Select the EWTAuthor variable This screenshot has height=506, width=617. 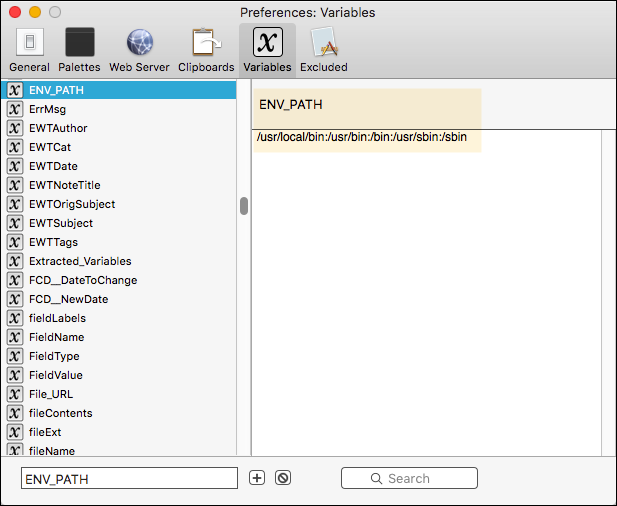[x=58, y=128]
